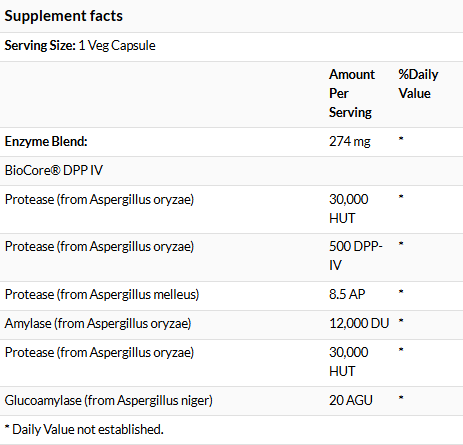463x445 pixels.
Task: Click the %Daily Value column header
Action: (418, 84)
